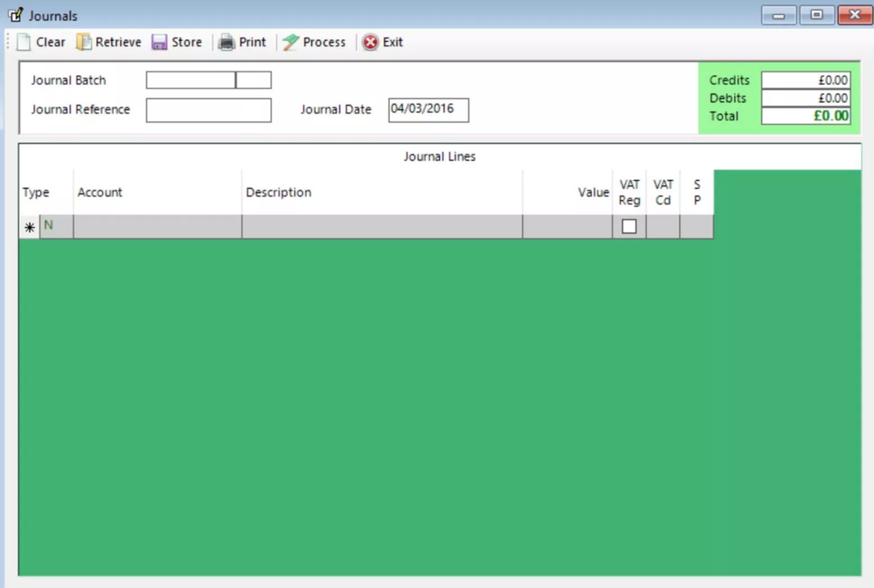
Task: Tick the VAT Reg checkbox on the journal line
Action: tap(628, 226)
